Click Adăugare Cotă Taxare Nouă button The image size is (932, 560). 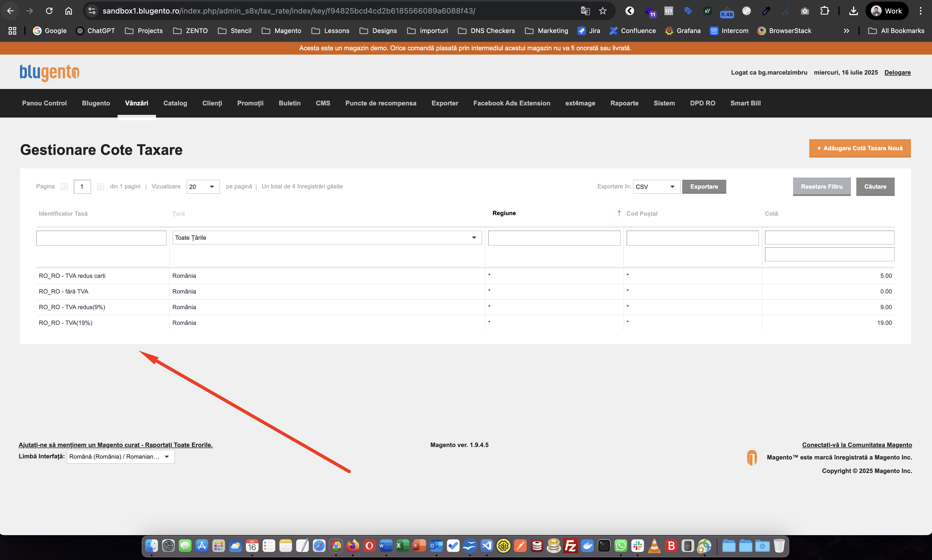click(x=860, y=148)
